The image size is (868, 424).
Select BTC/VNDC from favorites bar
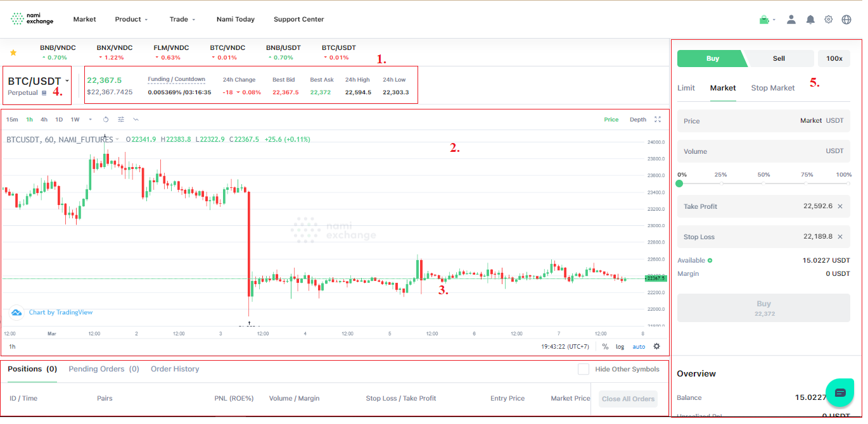(227, 53)
